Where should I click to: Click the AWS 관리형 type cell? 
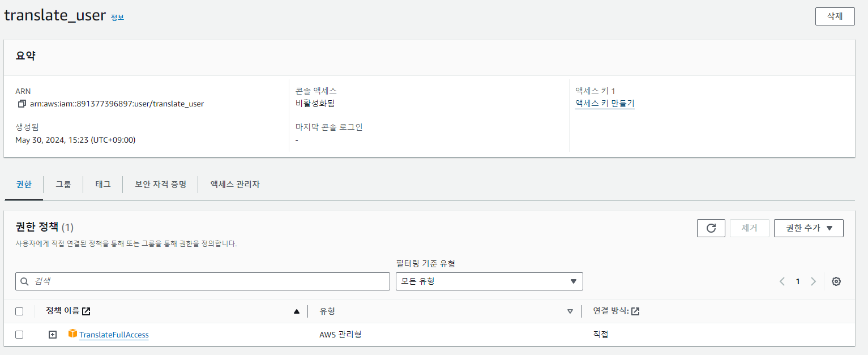pos(340,335)
